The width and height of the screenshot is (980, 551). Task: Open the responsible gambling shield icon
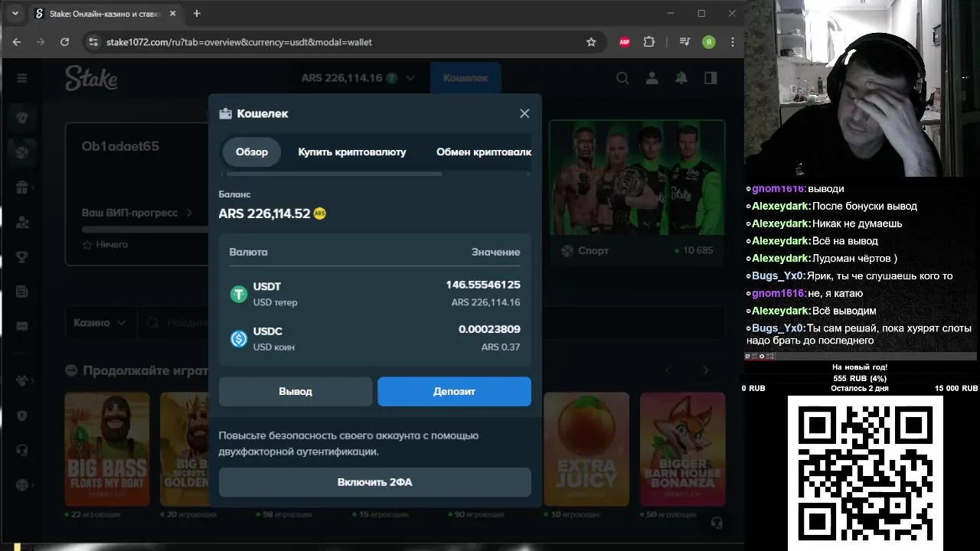(x=21, y=416)
